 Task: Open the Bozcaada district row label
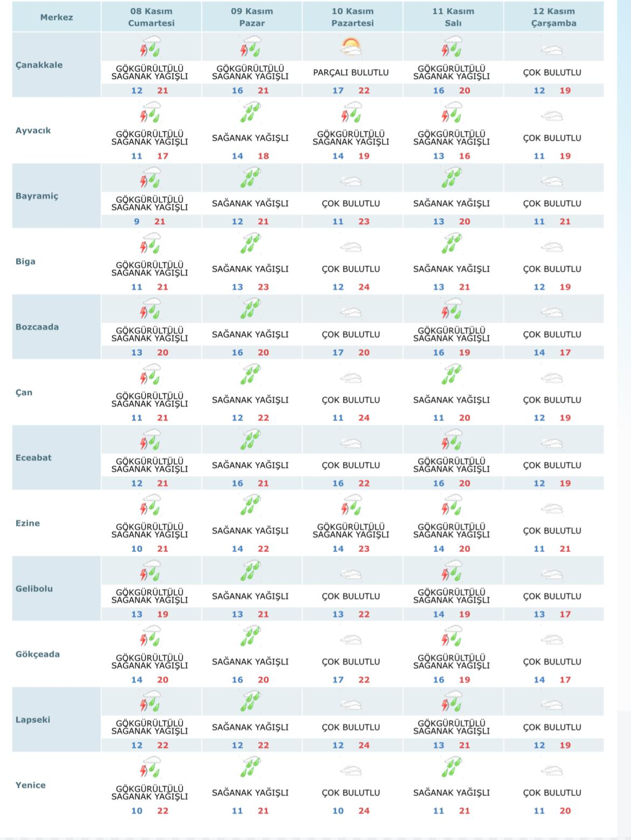tap(37, 327)
